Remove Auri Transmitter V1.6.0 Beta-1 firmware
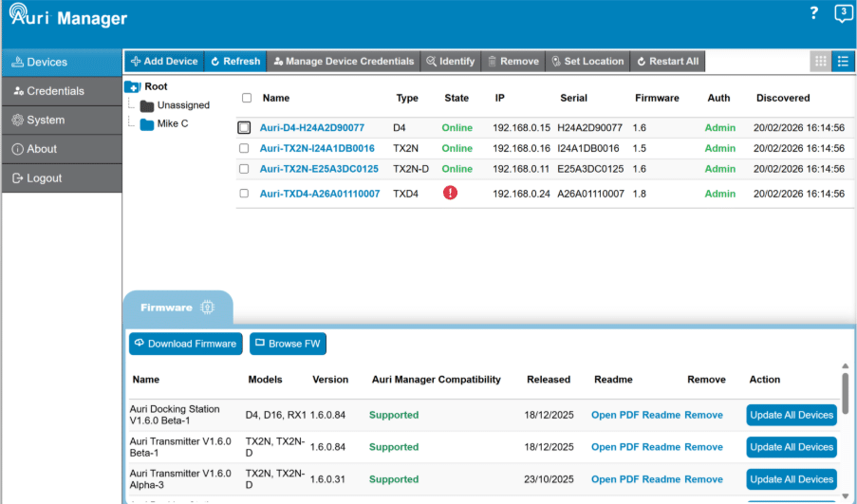The image size is (857, 504). tap(703, 447)
